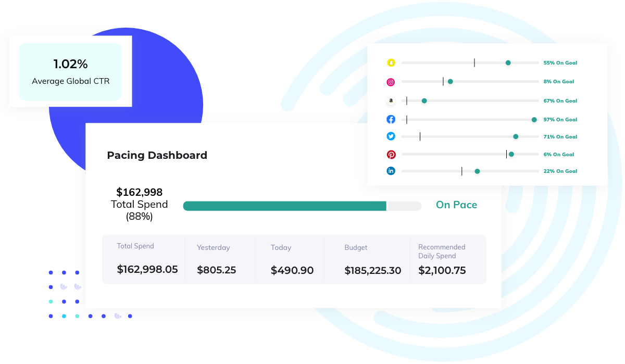The height and width of the screenshot is (364, 625).
Task: Click the "67% On Goal" label
Action: [x=560, y=101]
